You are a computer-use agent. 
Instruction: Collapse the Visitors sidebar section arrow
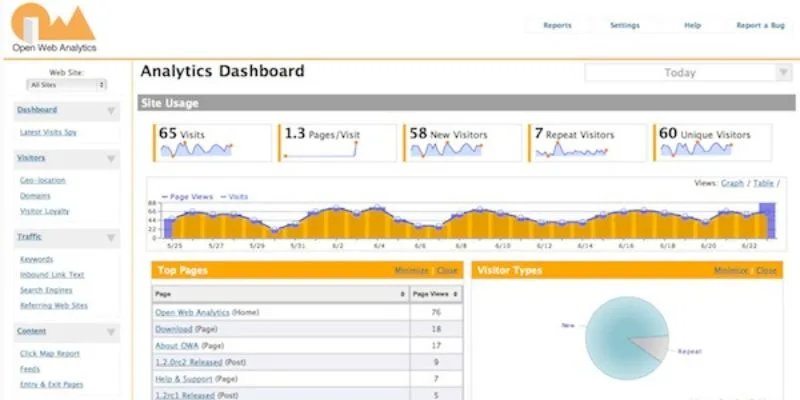pyautogui.click(x=111, y=159)
